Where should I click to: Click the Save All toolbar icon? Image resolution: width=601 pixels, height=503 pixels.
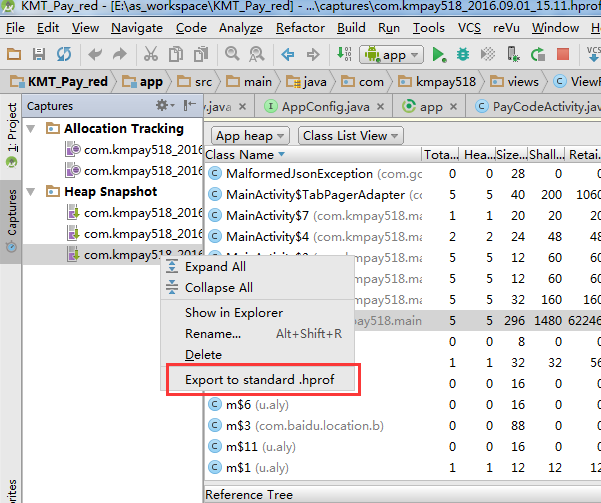point(41,54)
